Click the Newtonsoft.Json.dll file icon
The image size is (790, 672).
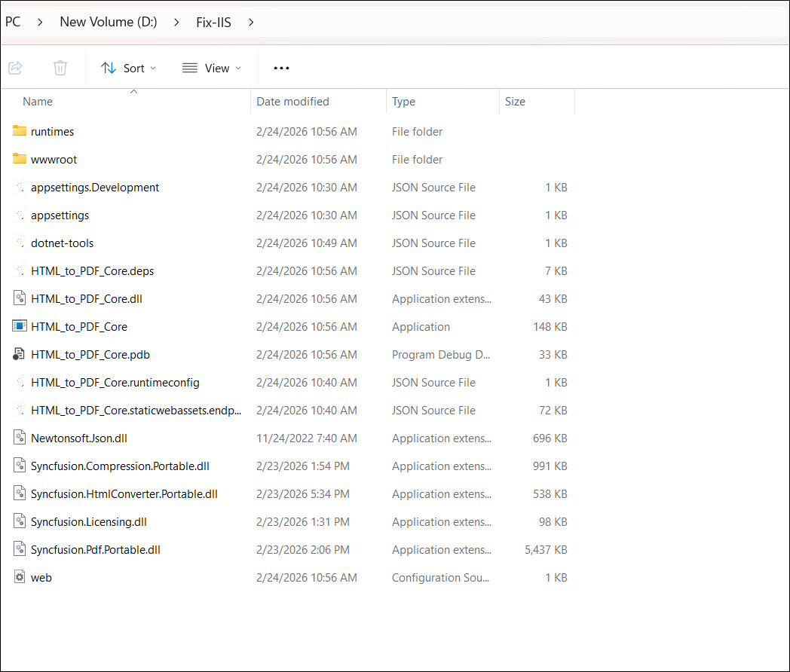(x=19, y=438)
